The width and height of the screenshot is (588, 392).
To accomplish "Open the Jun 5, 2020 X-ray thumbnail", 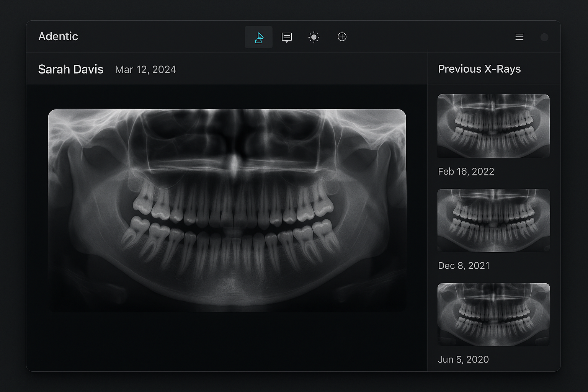I will 493,315.
